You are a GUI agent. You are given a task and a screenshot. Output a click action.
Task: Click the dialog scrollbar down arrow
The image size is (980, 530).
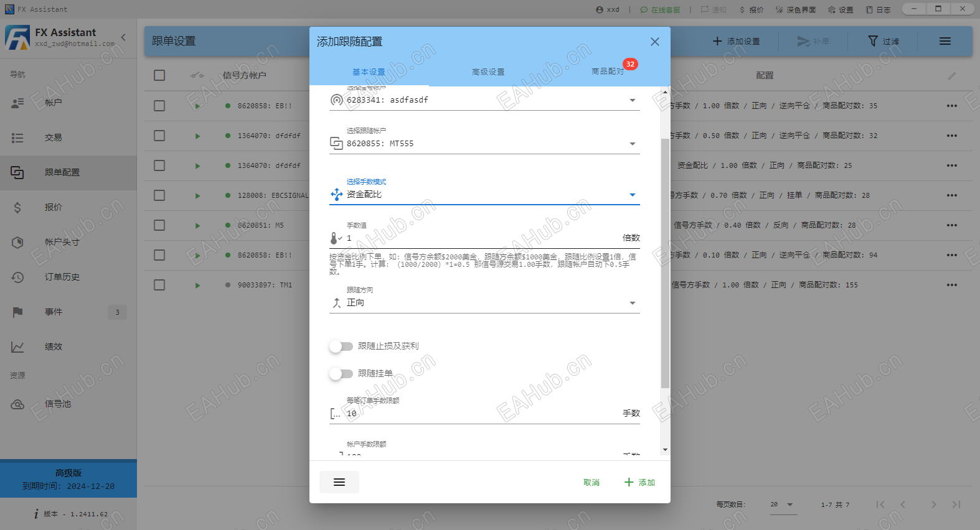click(665, 450)
